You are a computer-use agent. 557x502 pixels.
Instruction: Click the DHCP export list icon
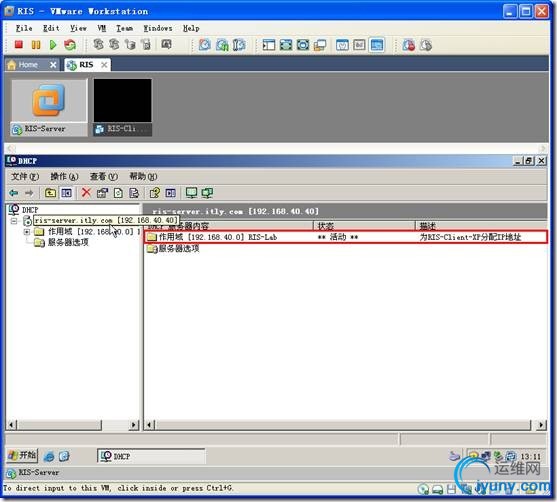coord(134,193)
